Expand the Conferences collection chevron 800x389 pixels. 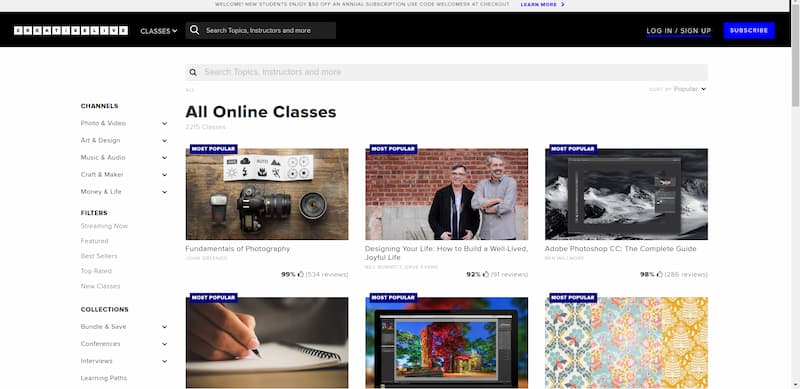click(165, 344)
